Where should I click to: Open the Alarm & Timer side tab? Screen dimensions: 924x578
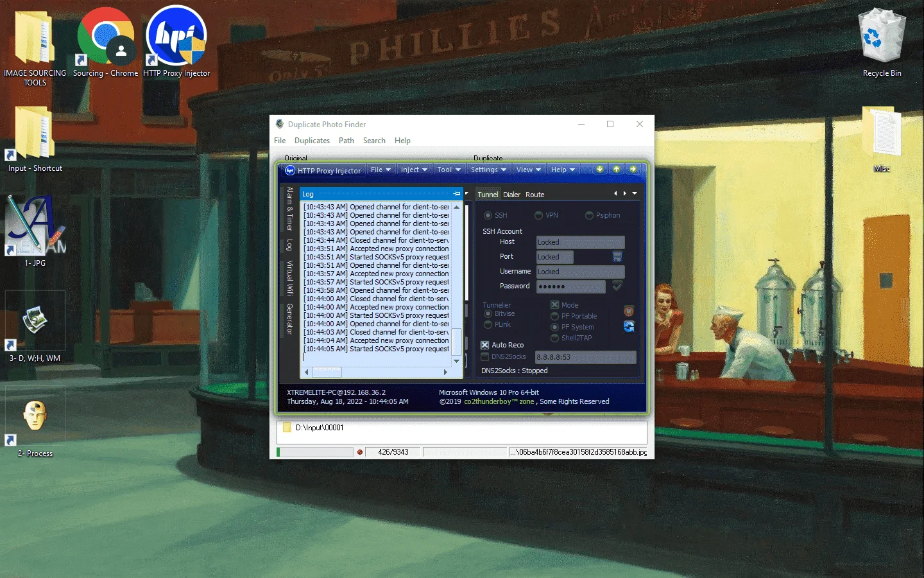[289, 209]
